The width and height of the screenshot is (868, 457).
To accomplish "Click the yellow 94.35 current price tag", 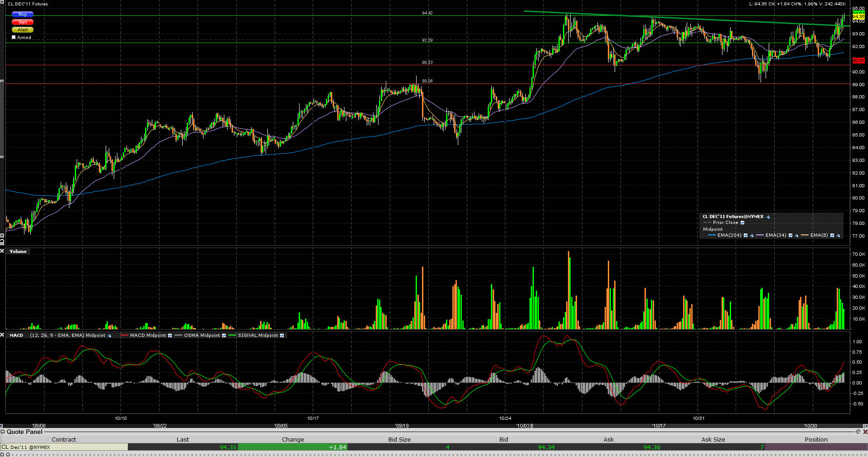I will (x=858, y=17).
